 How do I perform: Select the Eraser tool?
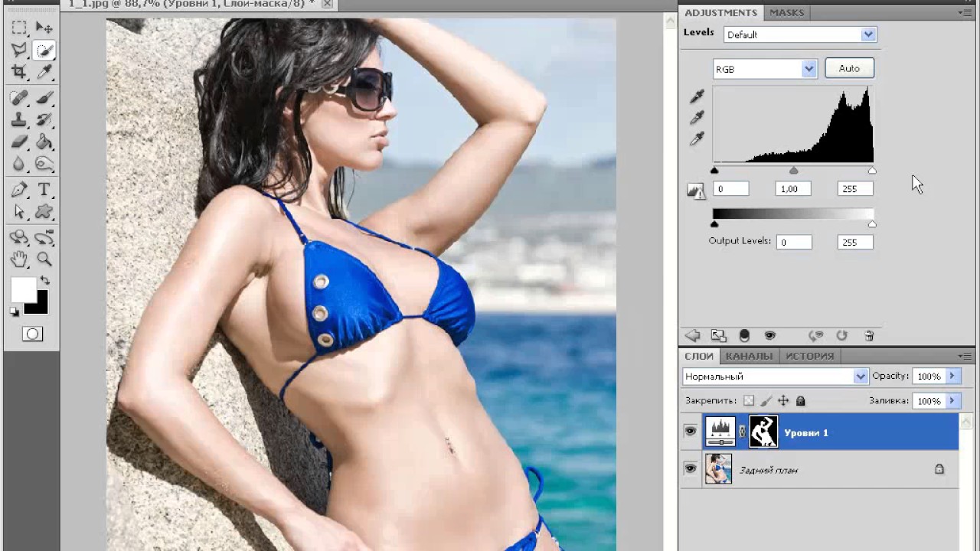(19, 142)
